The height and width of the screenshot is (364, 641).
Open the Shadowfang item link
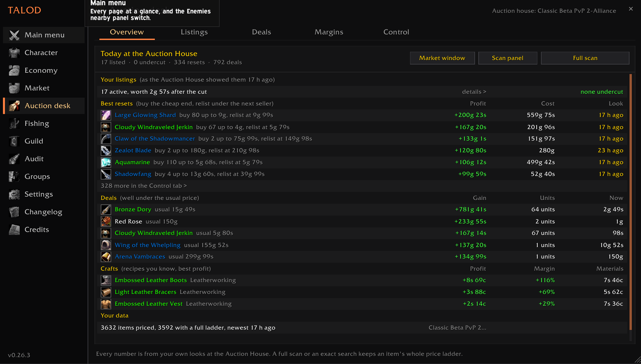[133, 174]
